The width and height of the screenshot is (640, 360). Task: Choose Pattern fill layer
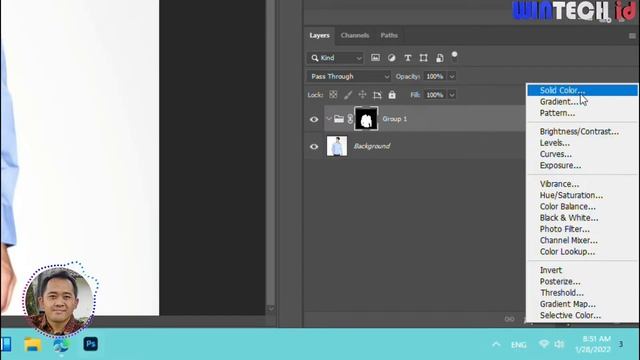pos(582,113)
